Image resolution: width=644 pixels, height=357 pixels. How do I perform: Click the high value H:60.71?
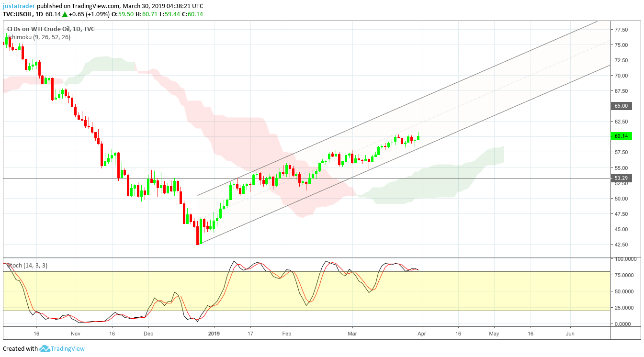click(147, 14)
